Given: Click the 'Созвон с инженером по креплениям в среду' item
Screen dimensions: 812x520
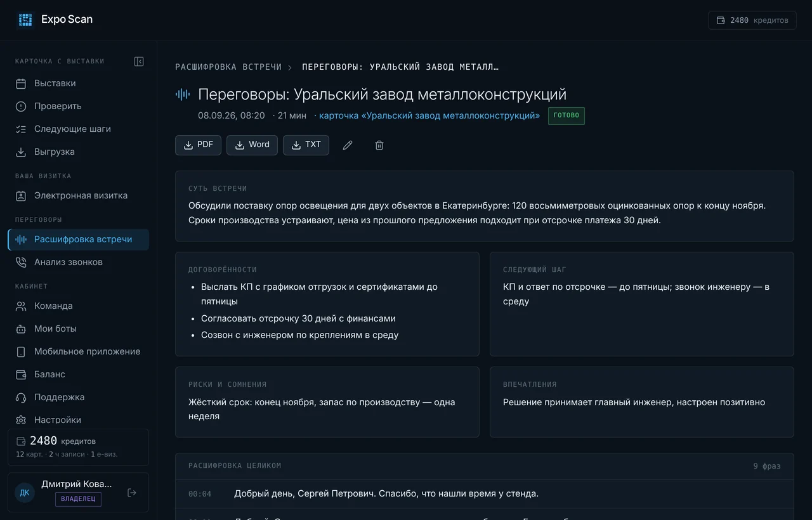Looking at the screenshot, I should coord(300,335).
